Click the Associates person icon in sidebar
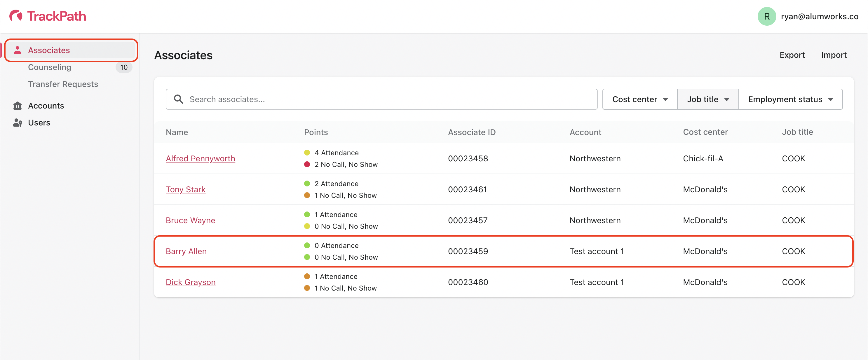 [x=18, y=50]
